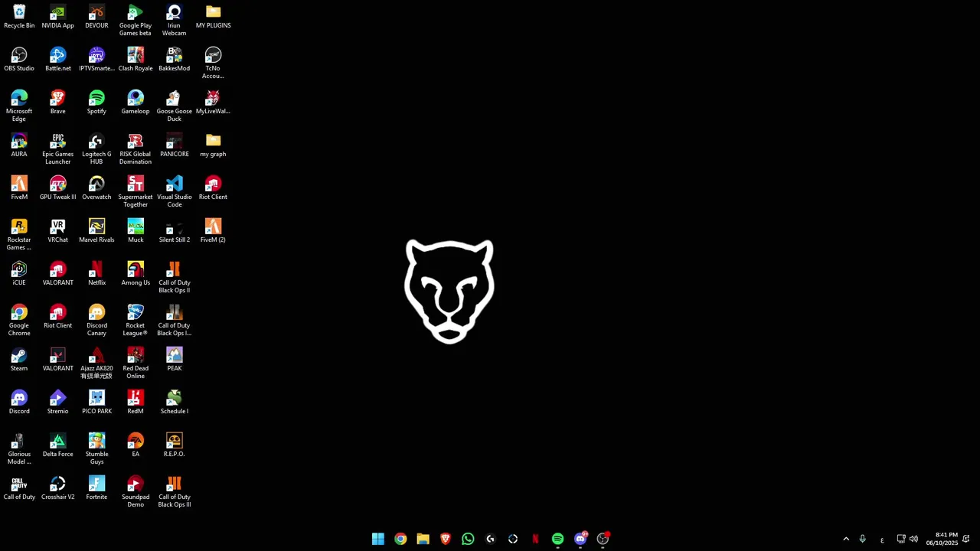This screenshot has height=551, width=980.
Task: Select the PANICORE shortcut
Action: [175, 145]
